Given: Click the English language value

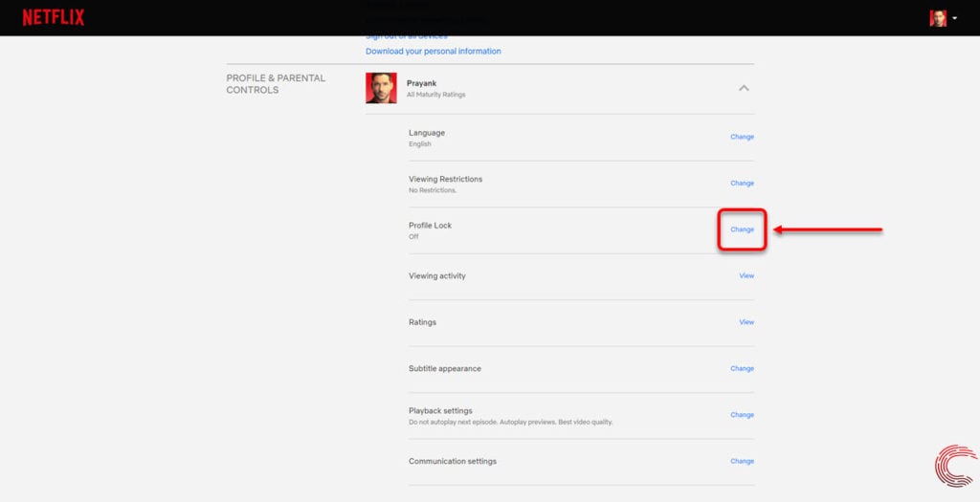Looking at the screenshot, I should (420, 144).
